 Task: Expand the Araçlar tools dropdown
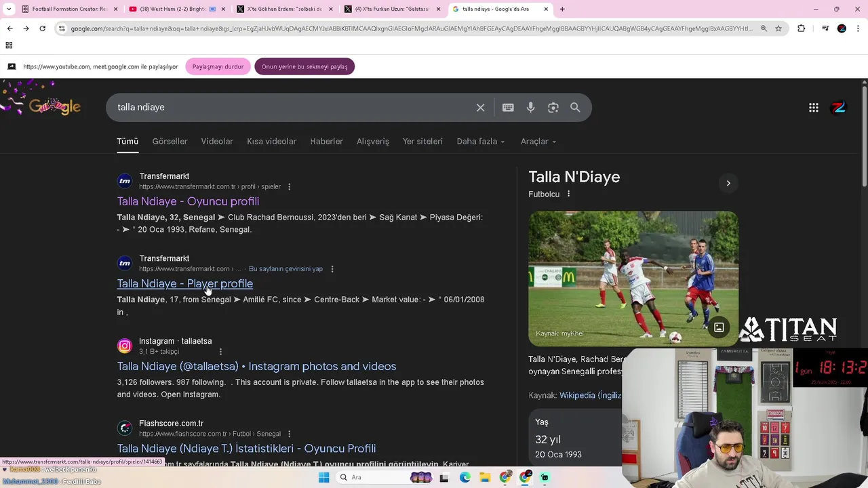[x=538, y=141]
